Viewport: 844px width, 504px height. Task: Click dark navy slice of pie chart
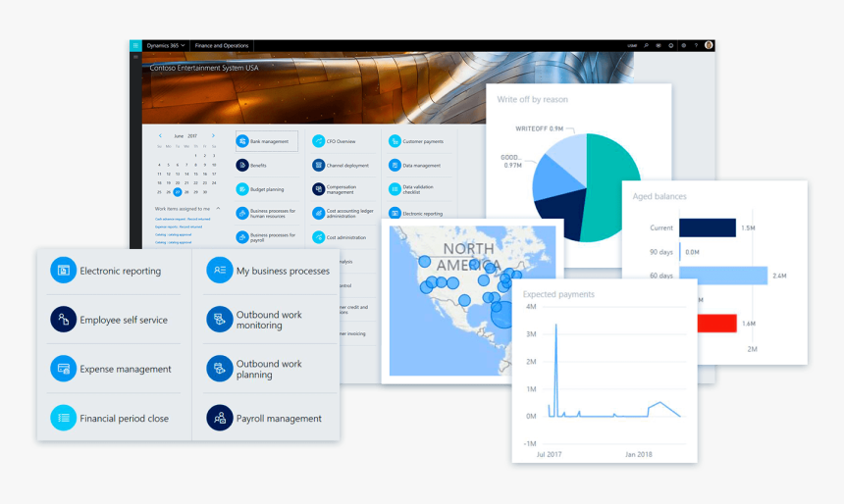pos(559,213)
